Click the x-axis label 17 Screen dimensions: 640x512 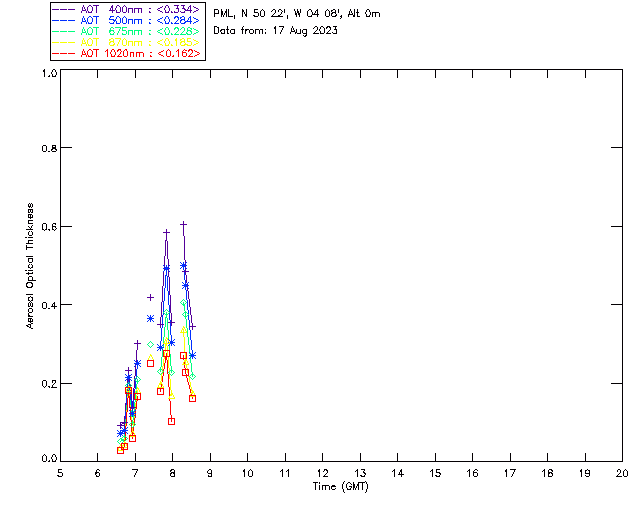510,473
